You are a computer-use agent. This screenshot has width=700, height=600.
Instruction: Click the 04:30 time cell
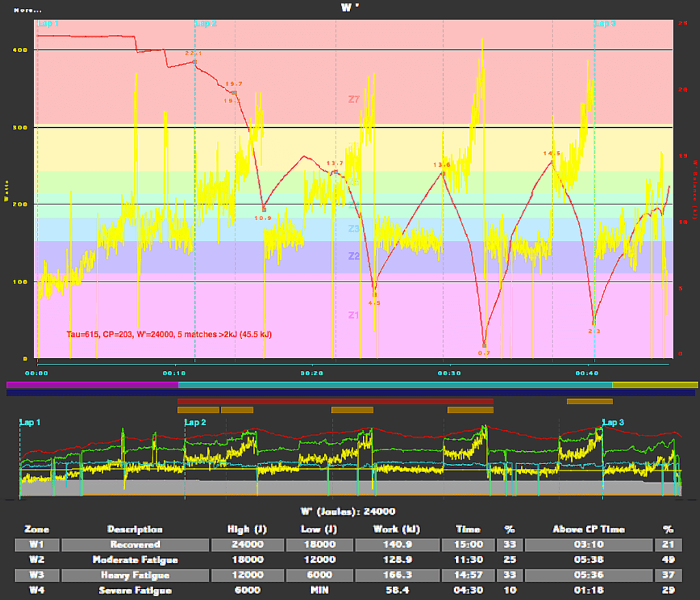468,590
